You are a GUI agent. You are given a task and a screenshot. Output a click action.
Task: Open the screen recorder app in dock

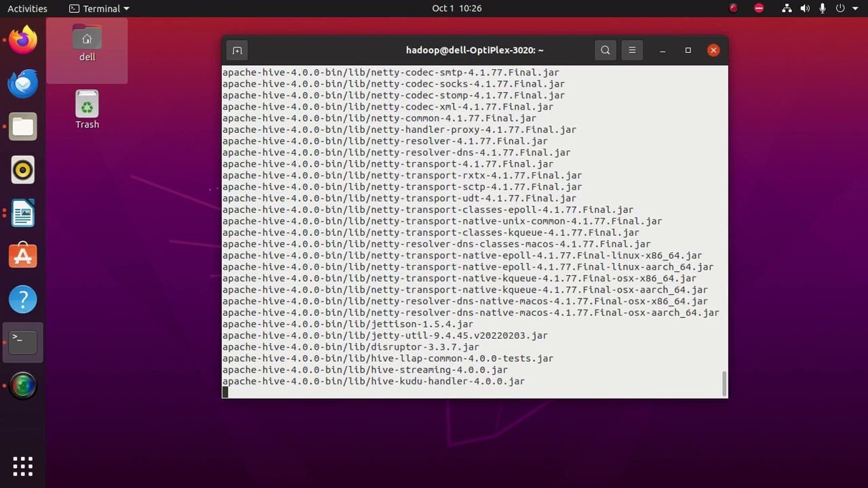pos(23,386)
